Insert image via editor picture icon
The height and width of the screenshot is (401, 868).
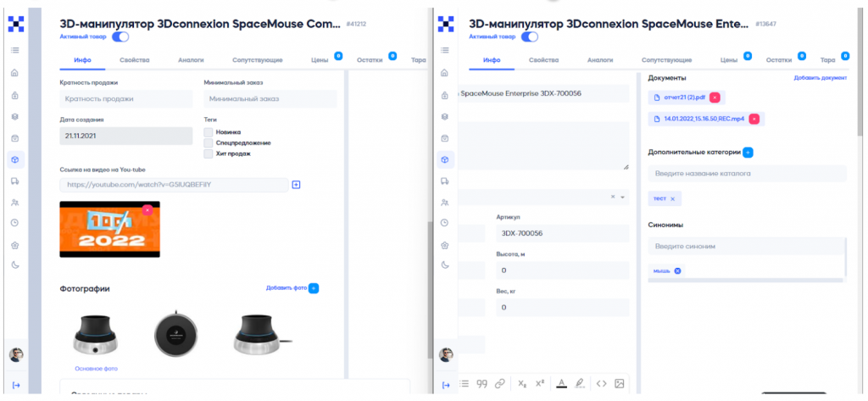click(620, 383)
